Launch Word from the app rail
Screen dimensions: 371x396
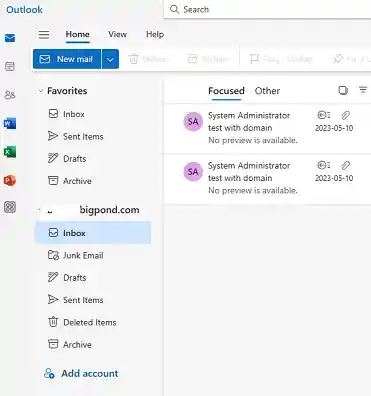tap(10, 124)
